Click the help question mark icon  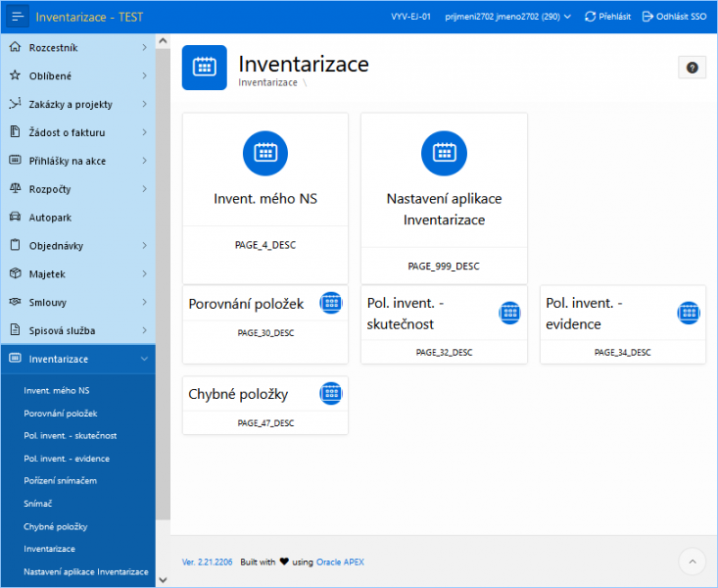pyautogui.click(x=692, y=68)
